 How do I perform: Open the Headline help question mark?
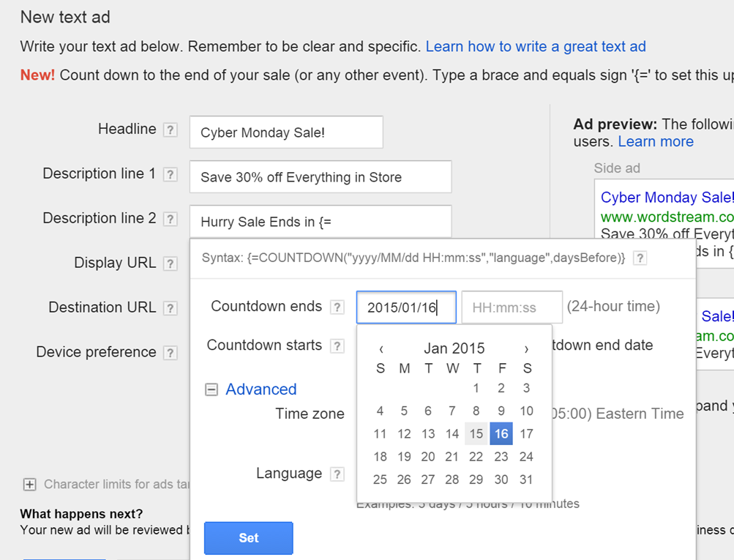click(x=171, y=130)
